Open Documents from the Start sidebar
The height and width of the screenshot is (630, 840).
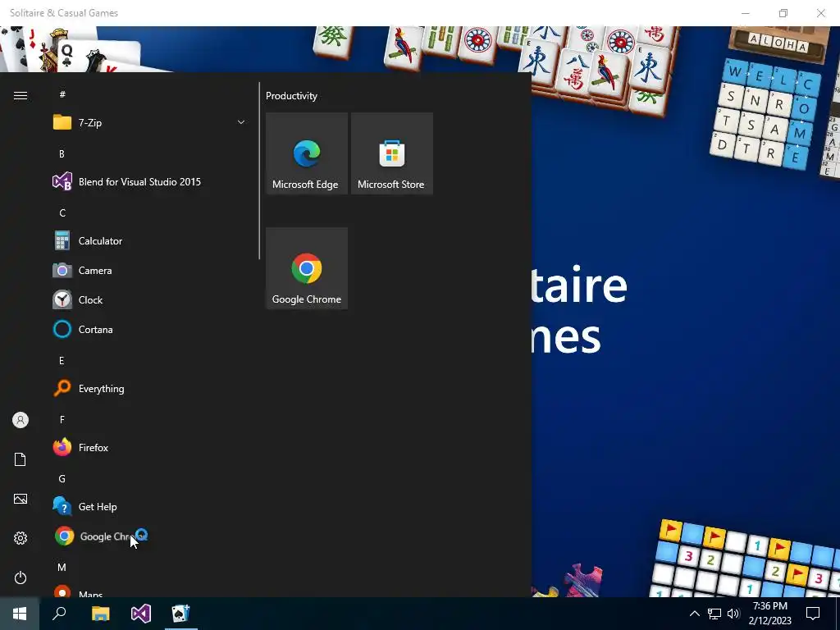click(21, 459)
